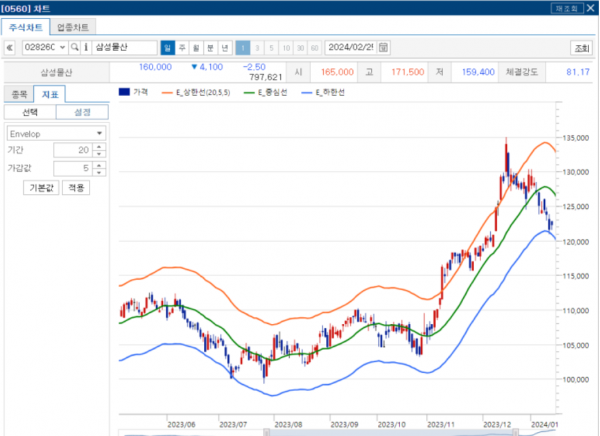Click the 조회 query button
The height and width of the screenshot is (436, 600).
(x=582, y=48)
